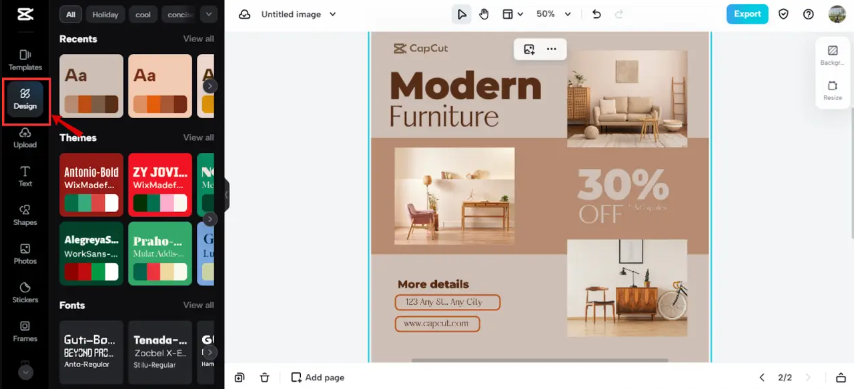854x389 pixels.
Task: Select the Furniture subtitle text
Action: (x=444, y=116)
